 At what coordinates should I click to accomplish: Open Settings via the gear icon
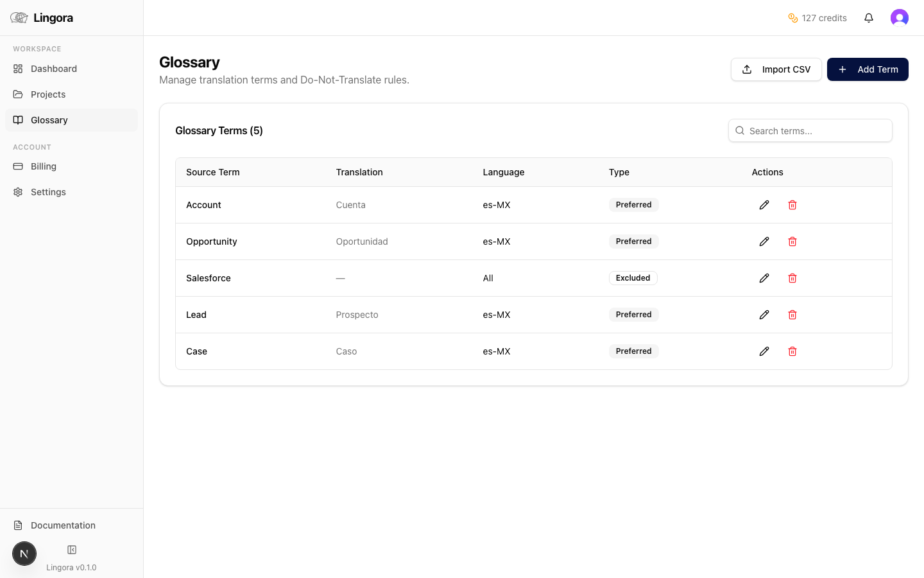[x=18, y=192]
